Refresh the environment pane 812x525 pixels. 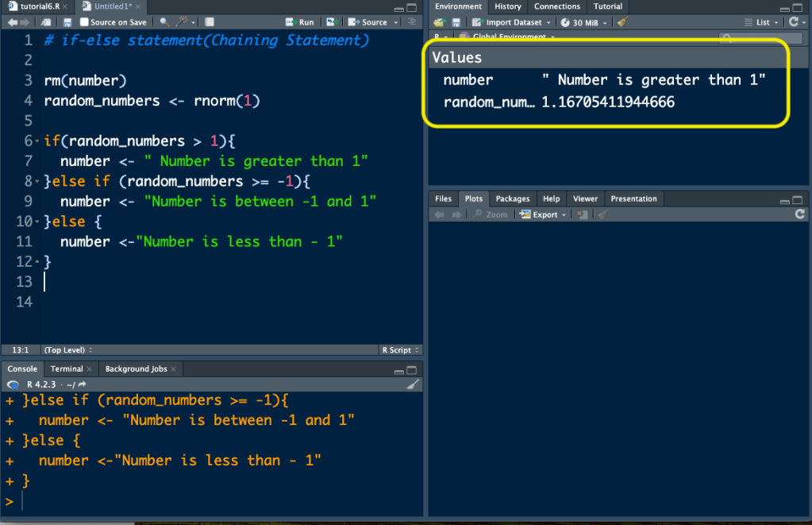pyautogui.click(x=793, y=22)
